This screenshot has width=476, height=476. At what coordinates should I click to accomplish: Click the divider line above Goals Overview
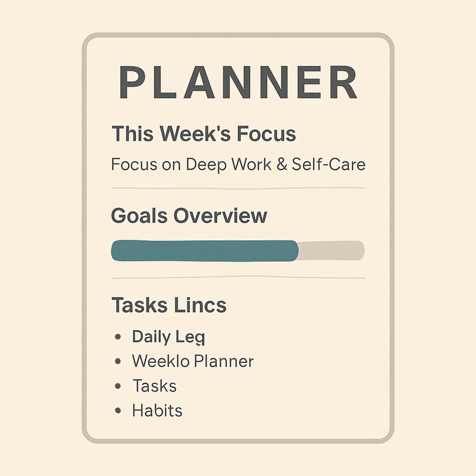pos(238,188)
